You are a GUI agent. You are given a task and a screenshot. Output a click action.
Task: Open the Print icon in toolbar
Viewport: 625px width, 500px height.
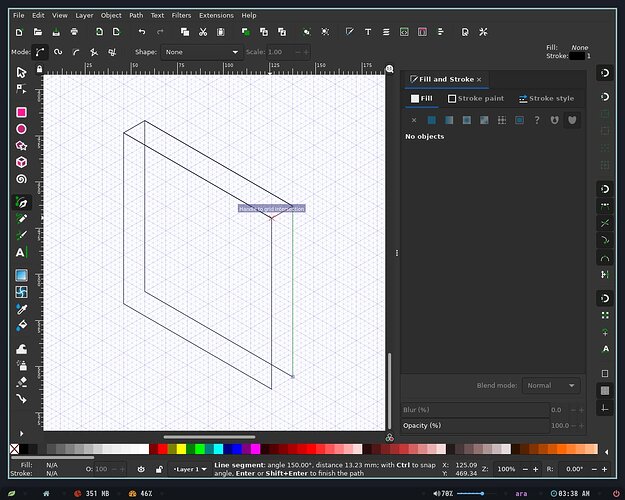point(74,32)
